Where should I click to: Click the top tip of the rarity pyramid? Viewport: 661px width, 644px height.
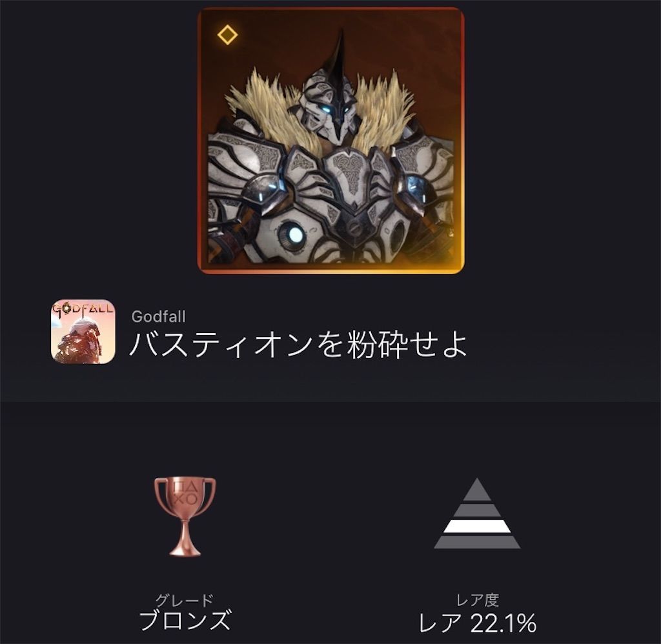(x=477, y=489)
